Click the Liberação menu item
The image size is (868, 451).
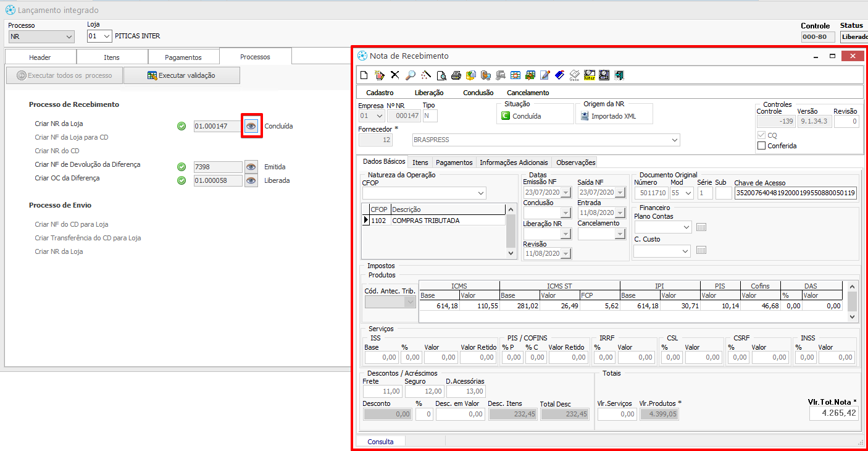pos(428,93)
